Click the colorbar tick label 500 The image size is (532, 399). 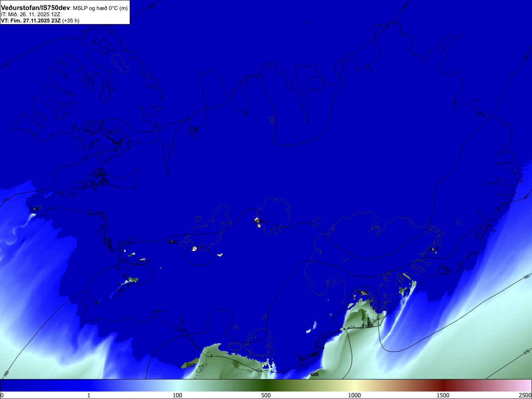click(x=266, y=395)
